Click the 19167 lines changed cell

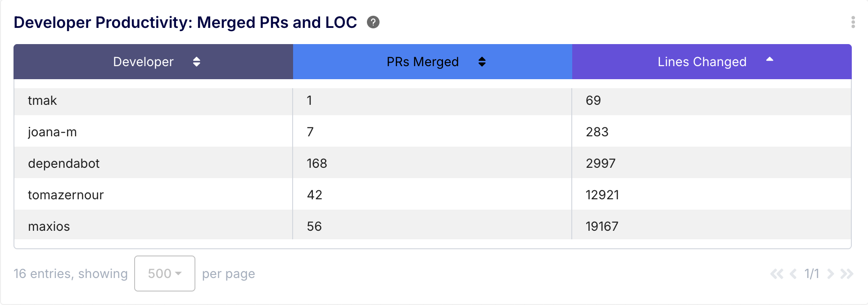602,226
